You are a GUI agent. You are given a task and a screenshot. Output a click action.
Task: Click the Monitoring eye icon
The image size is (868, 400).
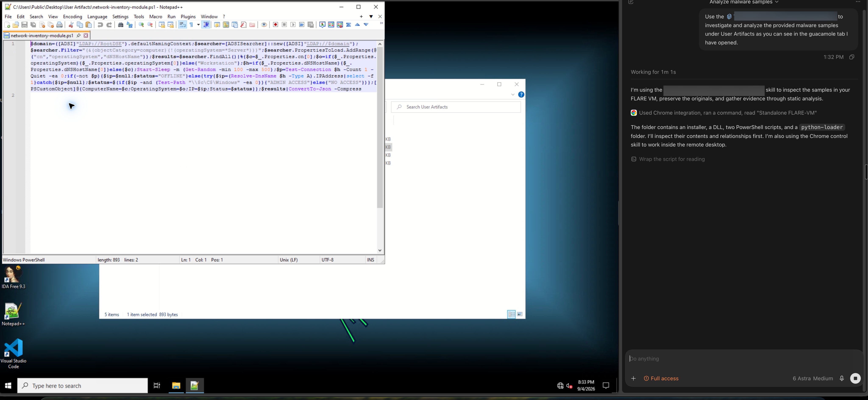pyautogui.click(x=264, y=25)
